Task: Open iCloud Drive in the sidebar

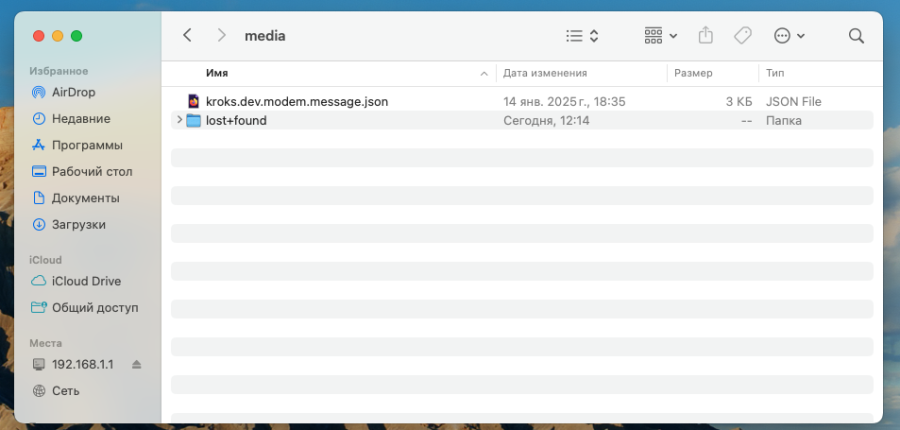Action: click(86, 281)
